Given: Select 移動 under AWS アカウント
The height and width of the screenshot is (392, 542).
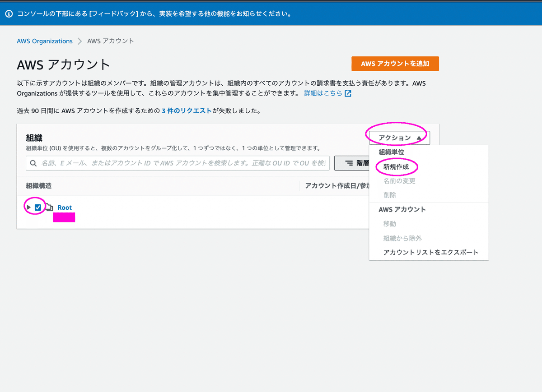Looking at the screenshot, I should coord(389,224).
